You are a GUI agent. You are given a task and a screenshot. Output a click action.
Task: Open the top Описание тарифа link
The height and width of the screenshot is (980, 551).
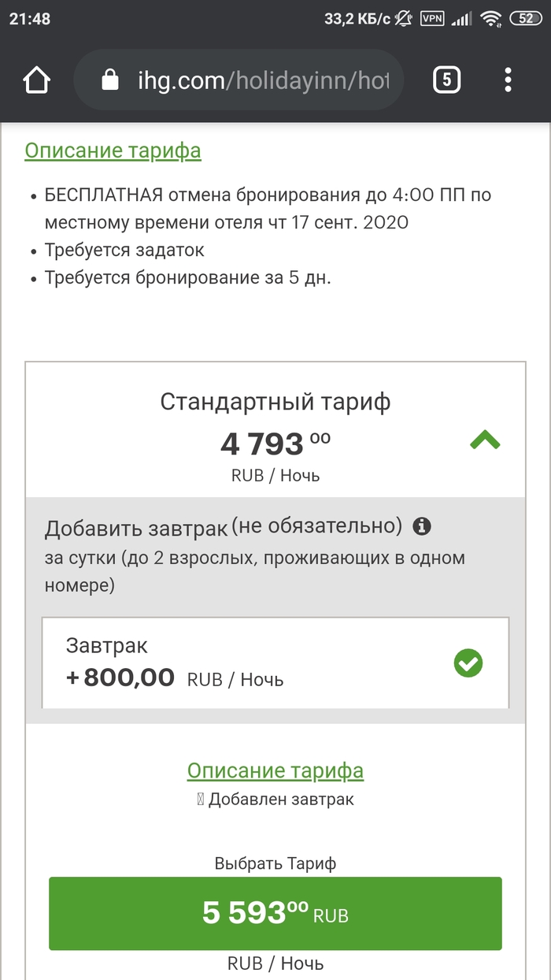(113, 150)
